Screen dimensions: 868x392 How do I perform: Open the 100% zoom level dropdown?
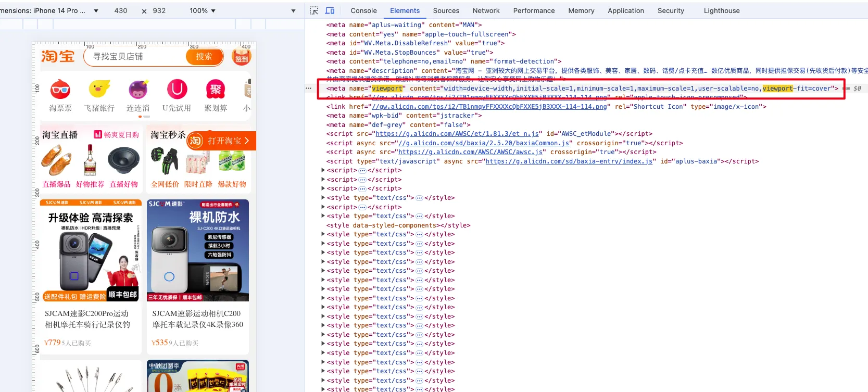click(203, 10)
